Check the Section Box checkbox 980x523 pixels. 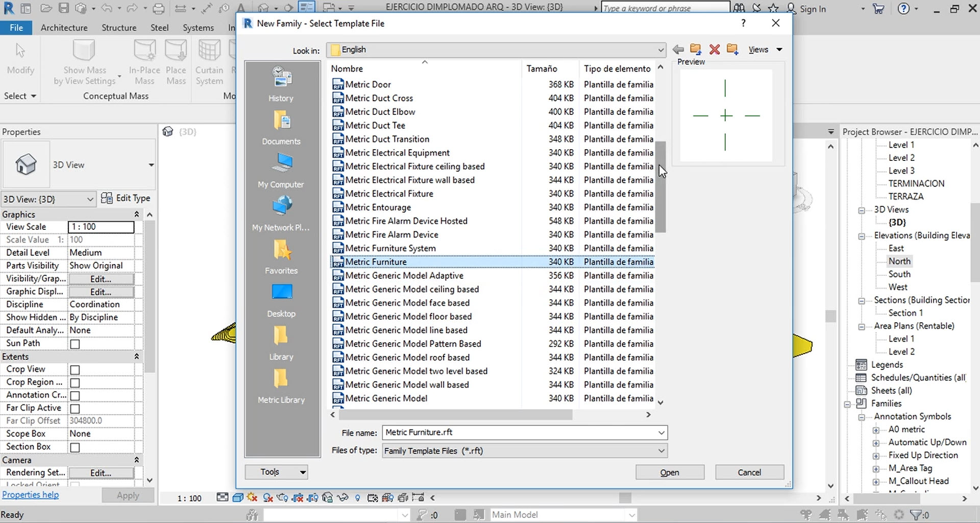(75, 447)
